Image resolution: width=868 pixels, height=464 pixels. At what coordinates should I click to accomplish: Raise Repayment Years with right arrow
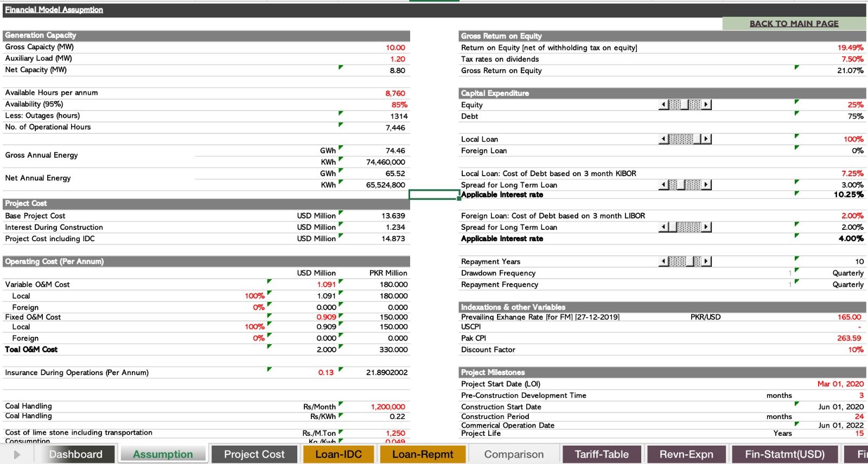706,261
